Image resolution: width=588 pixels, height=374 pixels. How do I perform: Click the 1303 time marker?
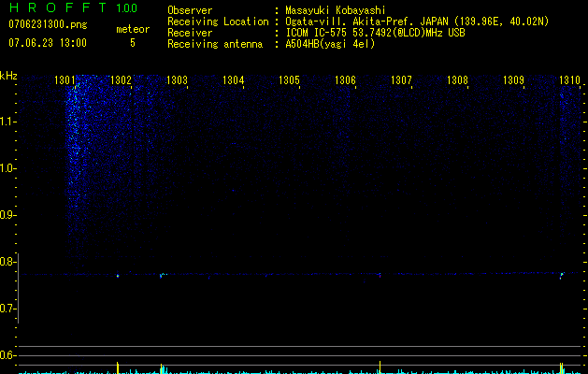point(177,80)
